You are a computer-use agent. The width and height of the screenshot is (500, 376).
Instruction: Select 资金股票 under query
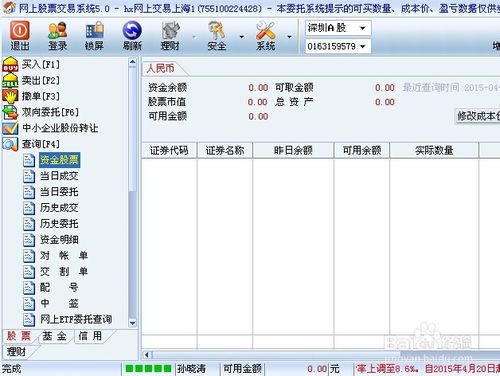tap(59, 160)
